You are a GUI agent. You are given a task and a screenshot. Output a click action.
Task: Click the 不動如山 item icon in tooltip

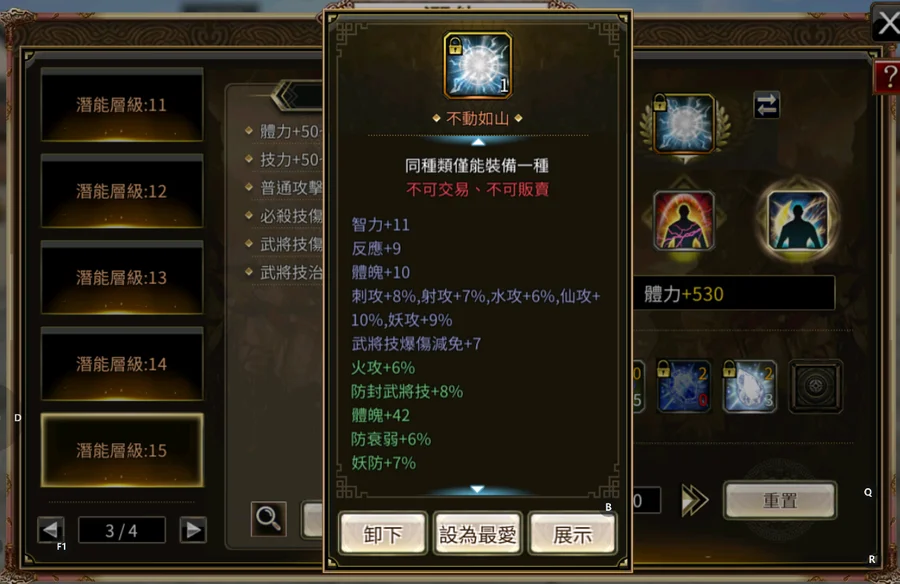click(478, 65)
